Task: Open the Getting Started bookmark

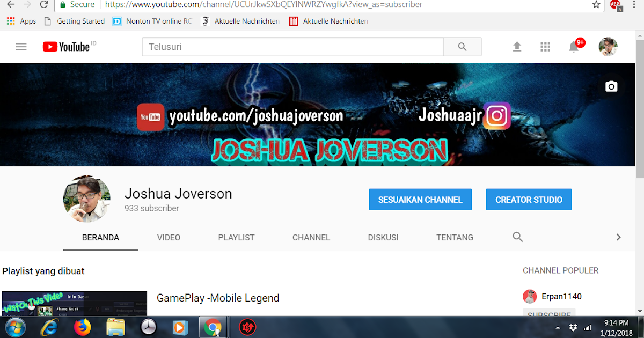Action: coord(75,21)
